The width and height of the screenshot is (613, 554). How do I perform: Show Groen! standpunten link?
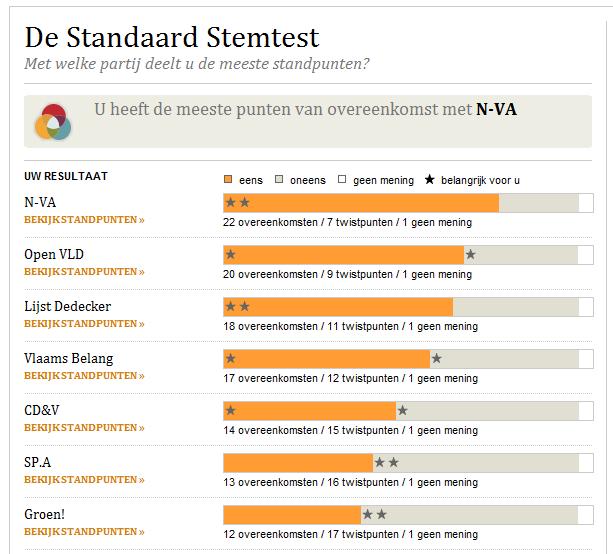click(84, 532)
